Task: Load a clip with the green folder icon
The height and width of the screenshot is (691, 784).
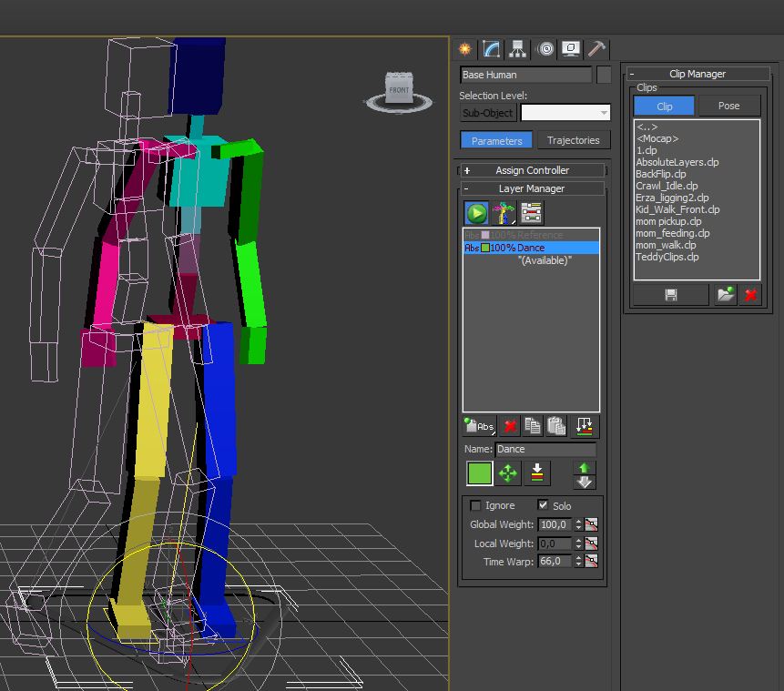Action: pyautogui.click(x=725, y=294)
